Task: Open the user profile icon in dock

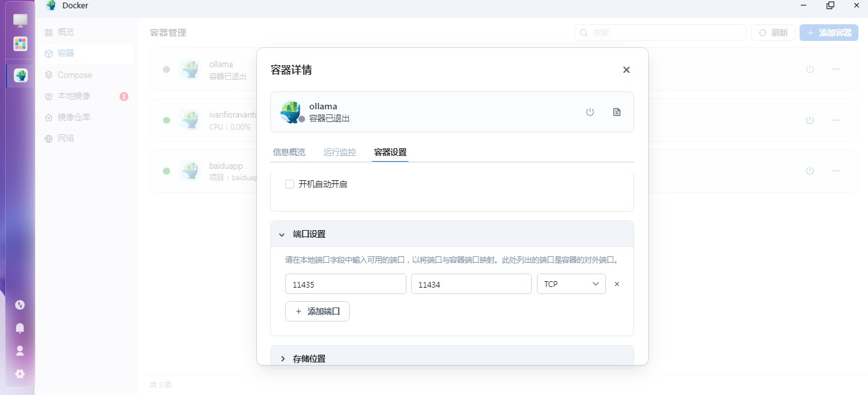Action: coord(20,351)
